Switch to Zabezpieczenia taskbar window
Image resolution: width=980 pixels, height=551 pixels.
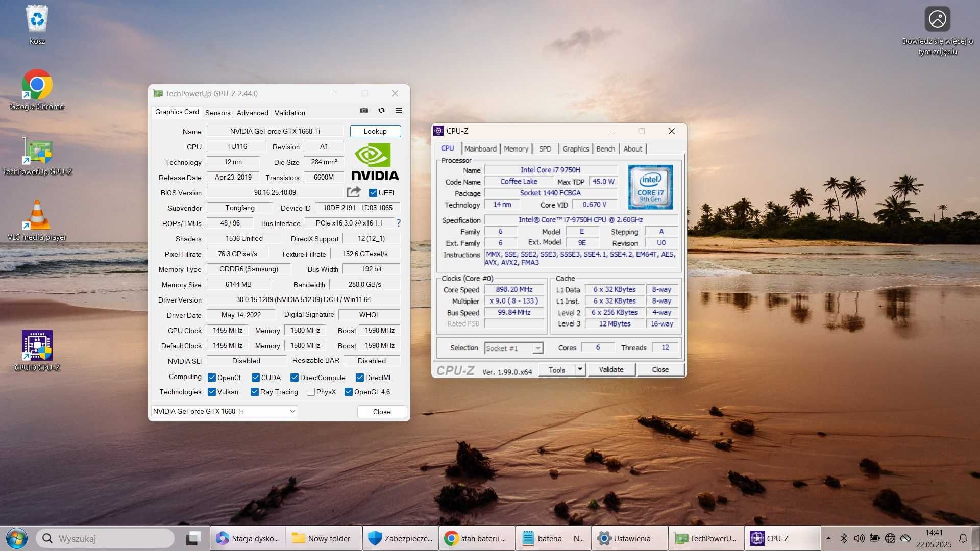coord(401,538)
